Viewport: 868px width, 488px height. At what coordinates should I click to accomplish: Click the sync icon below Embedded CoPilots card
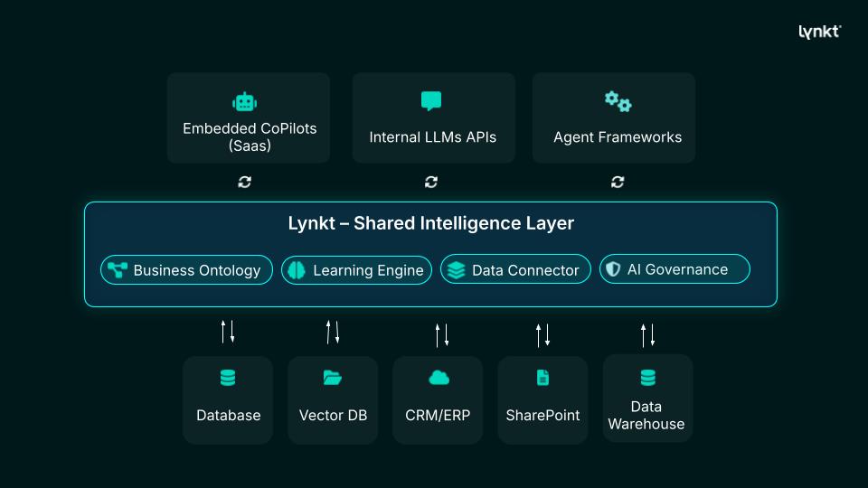245,182
